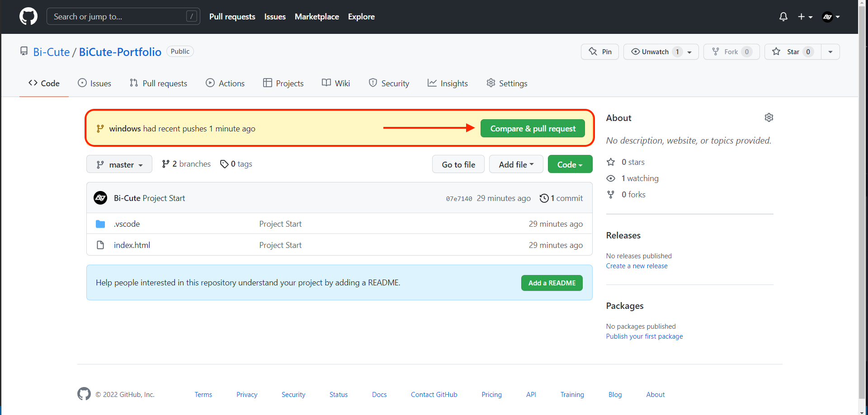View the 1 commit history
The height and width of the screenshot is (415, 868).
pyautogui.click(x=561, y=198)
